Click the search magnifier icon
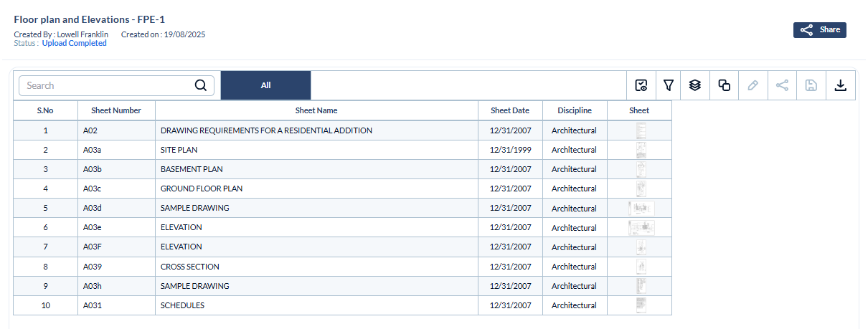This screenshot has height=329, width=868. pos(201,85)
